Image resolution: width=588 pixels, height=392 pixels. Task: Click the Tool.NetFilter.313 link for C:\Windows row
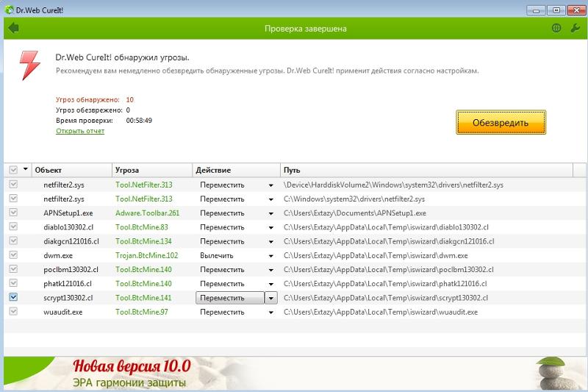143,199
